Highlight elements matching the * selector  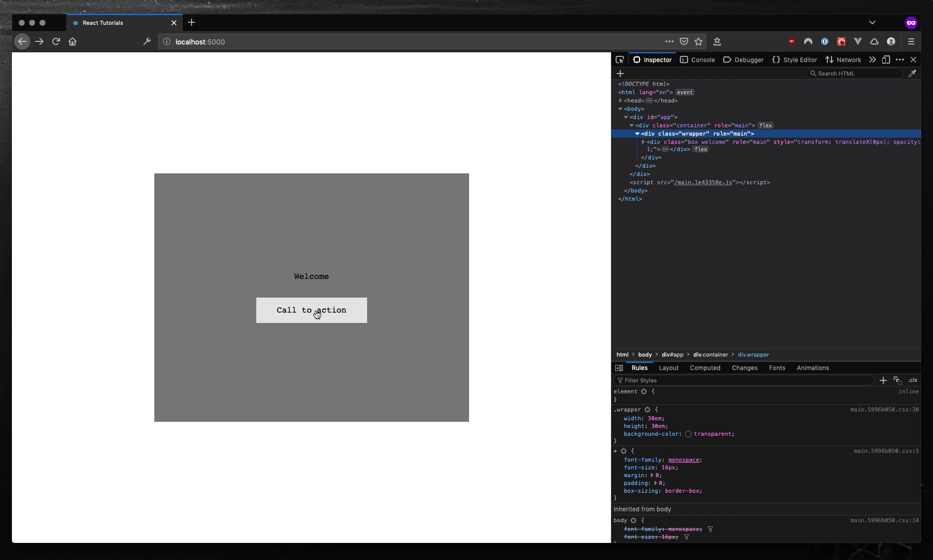point(623,451)
